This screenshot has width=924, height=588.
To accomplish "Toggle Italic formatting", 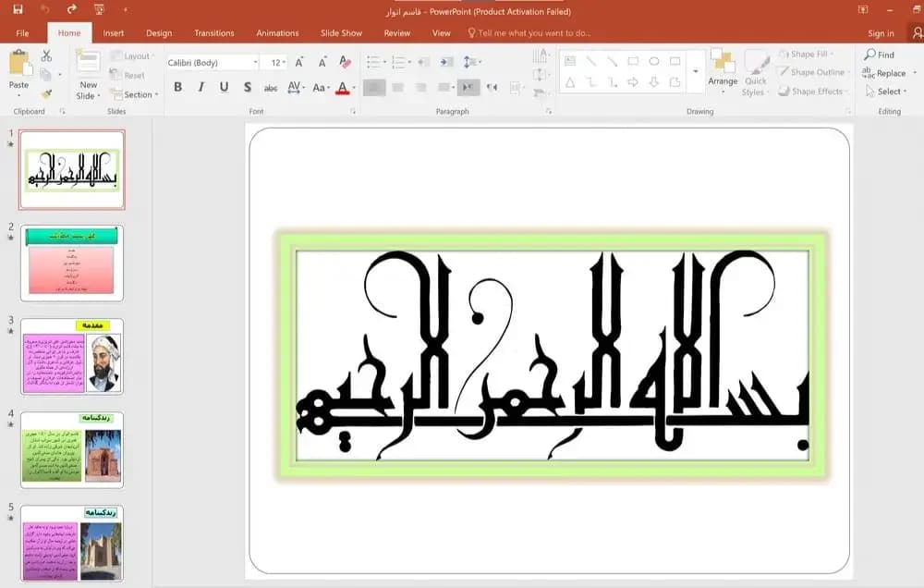I will point(201,87).
